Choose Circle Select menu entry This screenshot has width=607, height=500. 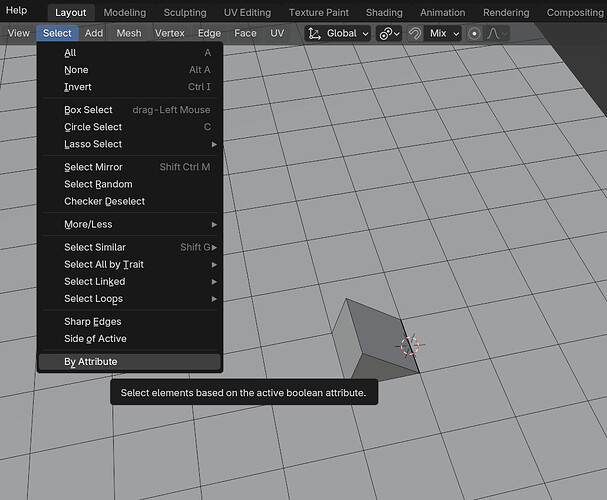(x=130, y=127)
